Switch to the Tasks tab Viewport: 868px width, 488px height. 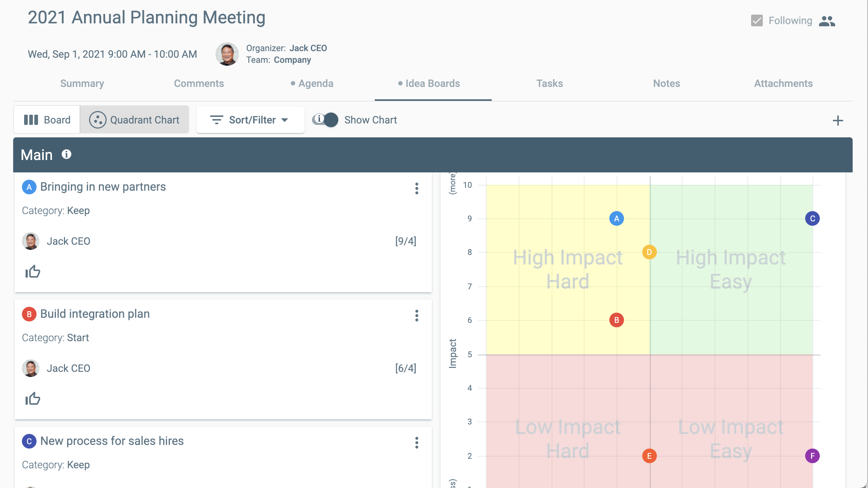pyautogui.click(x=549, y=83)
